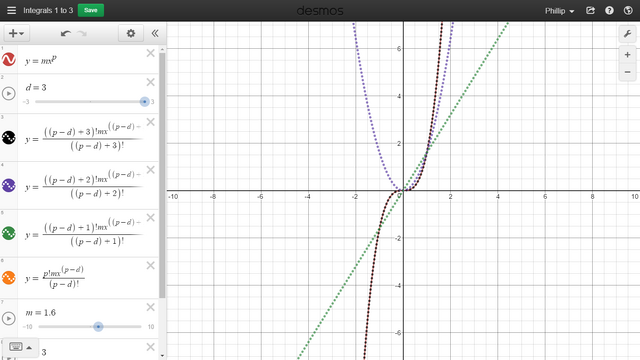Image resolution: width=640 pixels, height=360 pixels.
Task: Edit the graph title Integrals 1 to 3
Action: (48, 11)
